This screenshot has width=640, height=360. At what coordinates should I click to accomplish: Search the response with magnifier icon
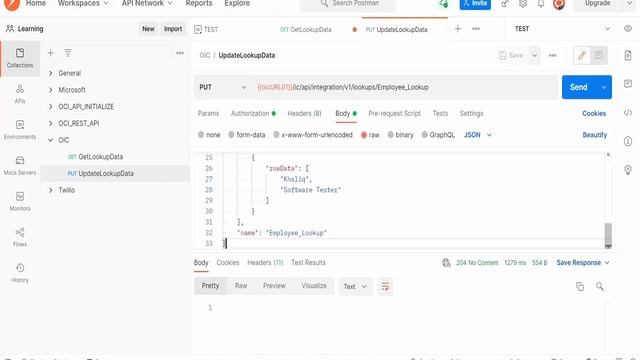(600, 287)
